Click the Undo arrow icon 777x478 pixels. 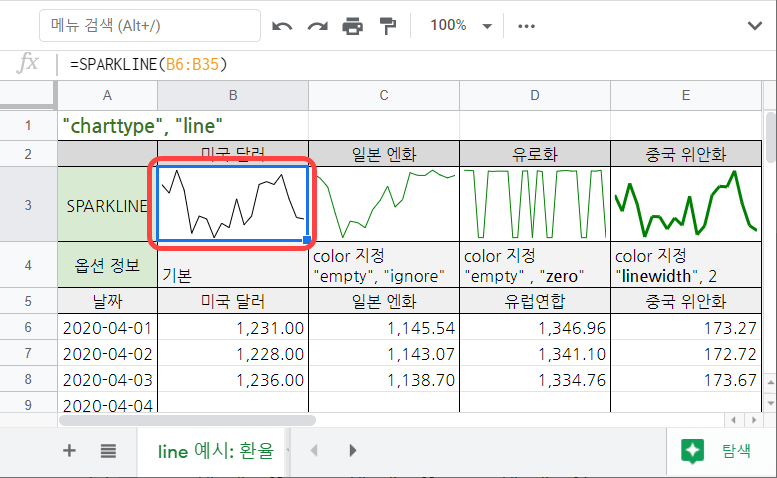[x=282, y=26]
